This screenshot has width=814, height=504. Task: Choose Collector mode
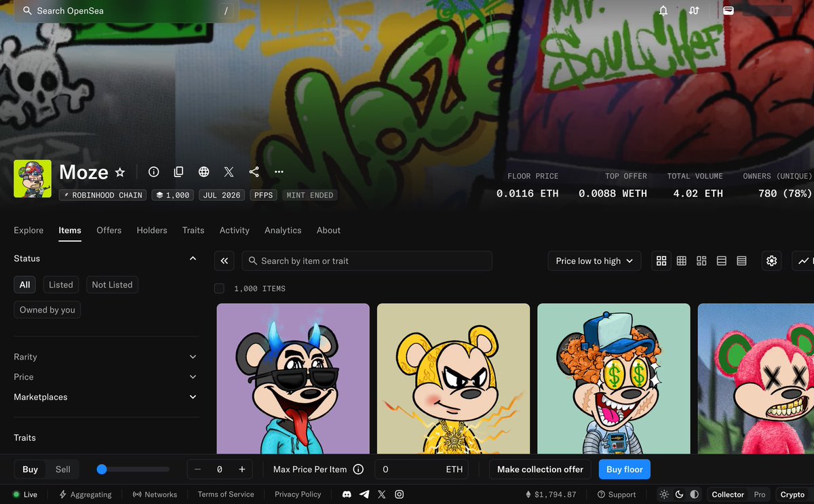click(x=728, y=495)
